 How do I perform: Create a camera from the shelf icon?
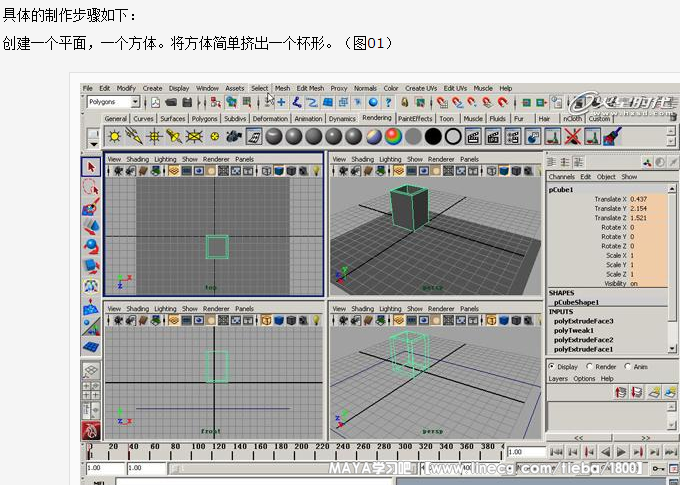coord(234,137)
